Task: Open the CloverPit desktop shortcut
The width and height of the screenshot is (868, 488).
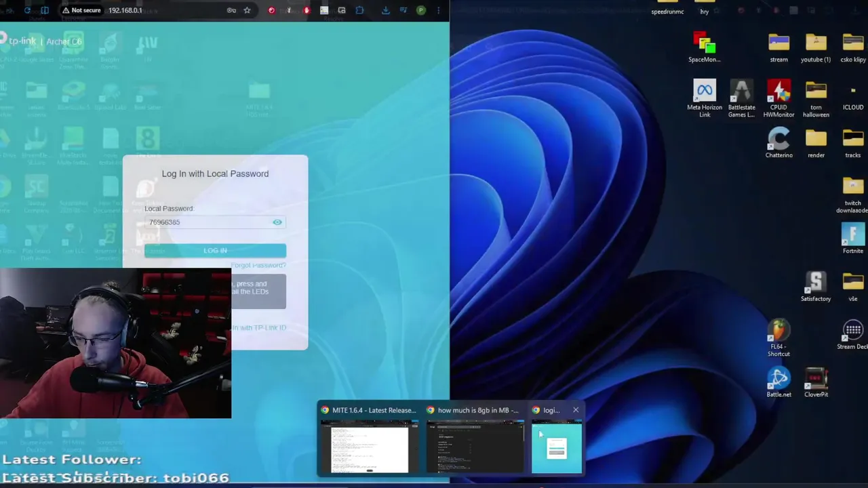Action: (816, 383)
